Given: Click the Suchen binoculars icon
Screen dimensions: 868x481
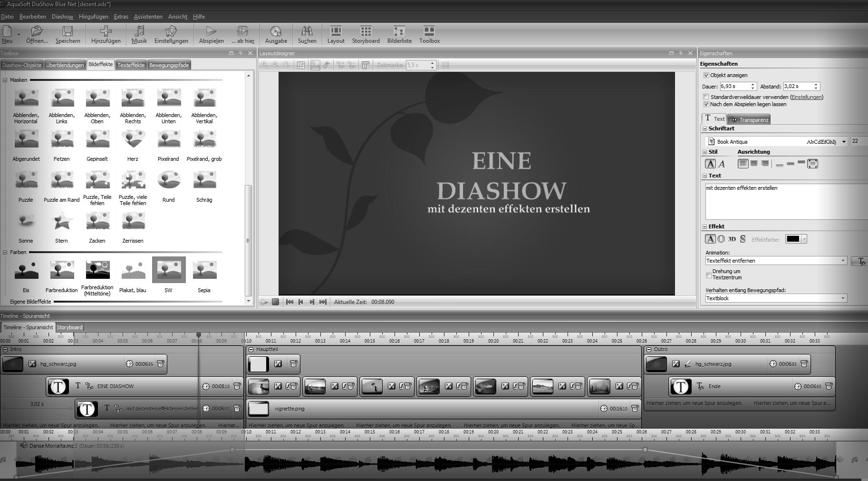Looking at the screenshot, I should tap(307, 31).
